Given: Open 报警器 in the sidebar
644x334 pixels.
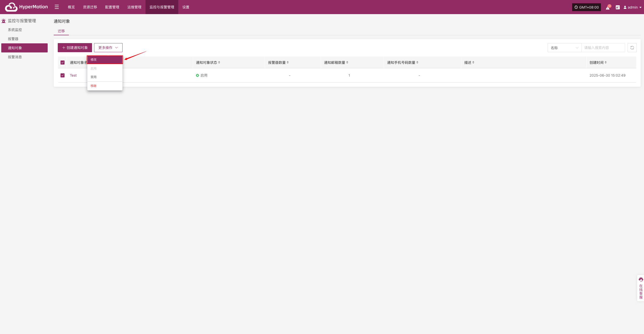Looking at the screenshot, I should (x=24, y=39).
